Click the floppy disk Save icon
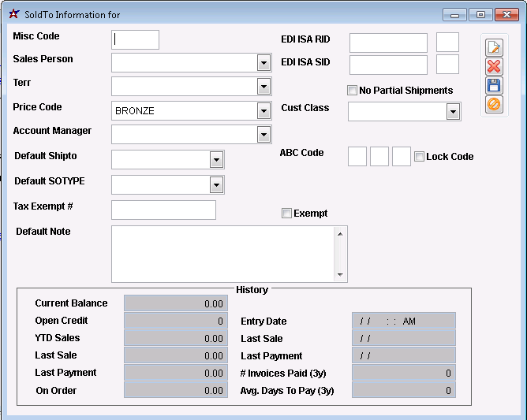Viewport: 527px width, 420px height. point(494,85)
